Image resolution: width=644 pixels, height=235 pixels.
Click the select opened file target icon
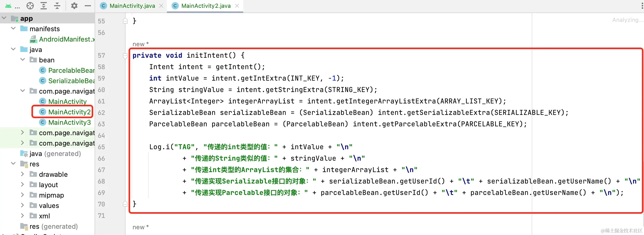click(30, 6)
